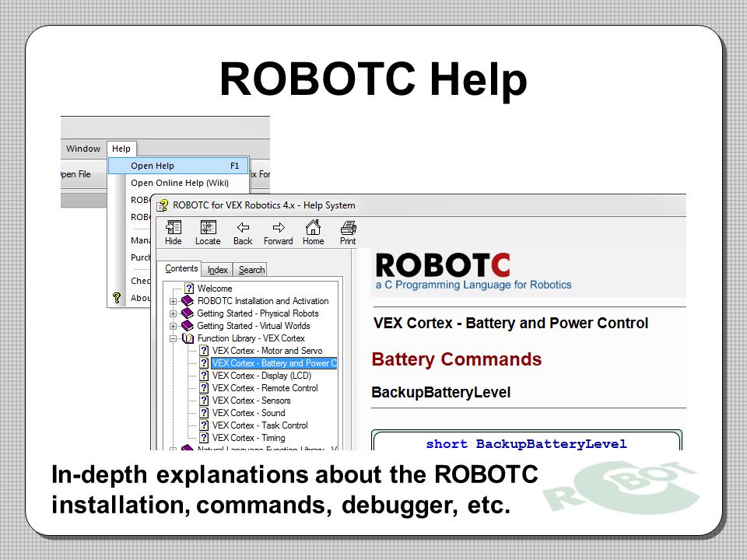The image size is (747, 560).
Task: Click the topic icon for VEX Cortex - Sound
Action: tap(204, 412)
